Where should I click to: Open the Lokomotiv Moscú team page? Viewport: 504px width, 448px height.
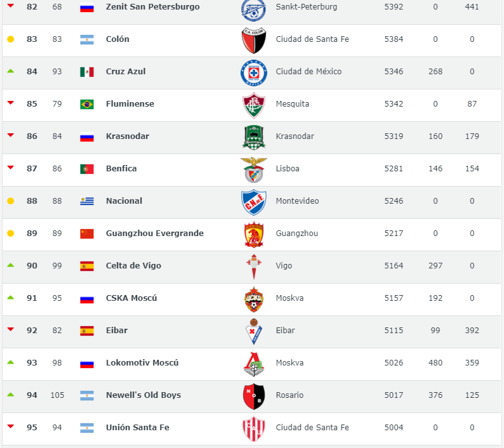click(142, 363)
